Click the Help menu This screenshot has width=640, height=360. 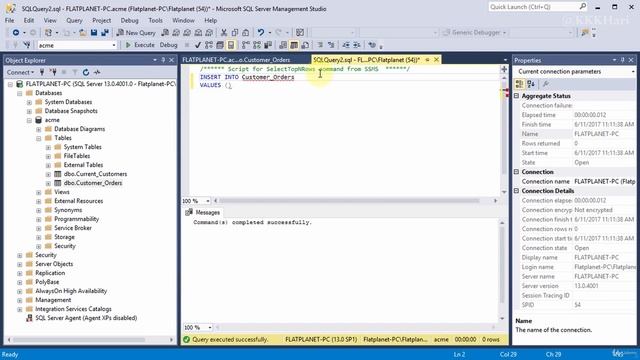[x=211, y=20]
